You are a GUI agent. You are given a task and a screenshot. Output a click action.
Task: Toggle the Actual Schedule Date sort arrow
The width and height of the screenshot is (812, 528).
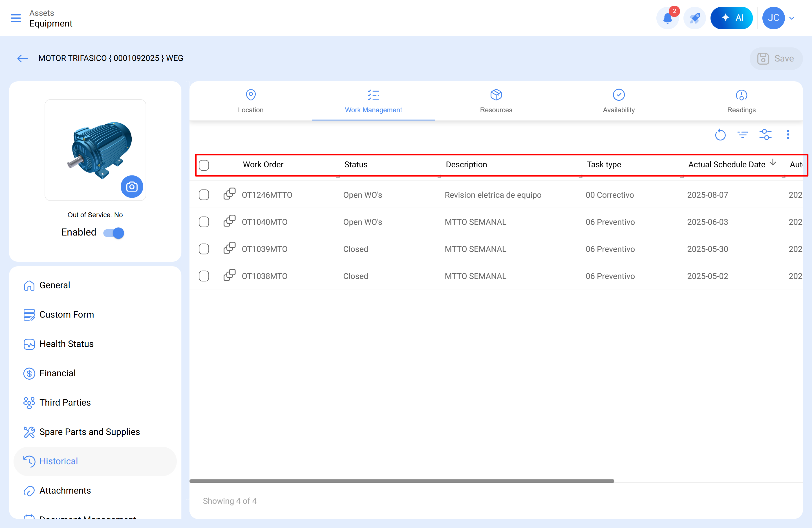(773, 163)
